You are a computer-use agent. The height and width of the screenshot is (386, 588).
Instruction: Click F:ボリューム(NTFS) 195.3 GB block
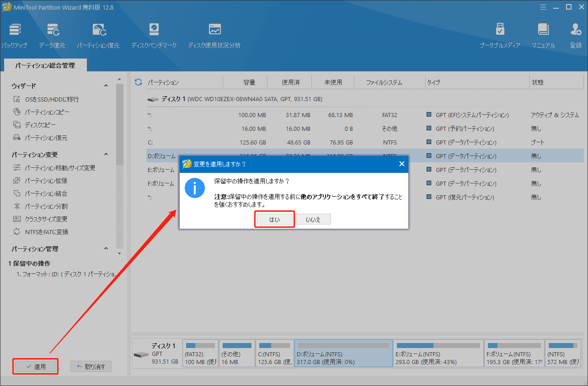[x=514, y=353]
